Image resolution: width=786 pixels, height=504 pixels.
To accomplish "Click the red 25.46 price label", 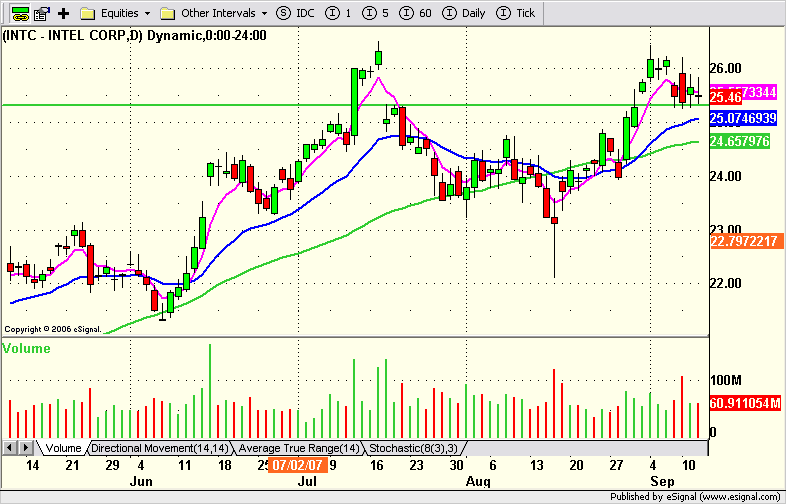I will 726,97.
